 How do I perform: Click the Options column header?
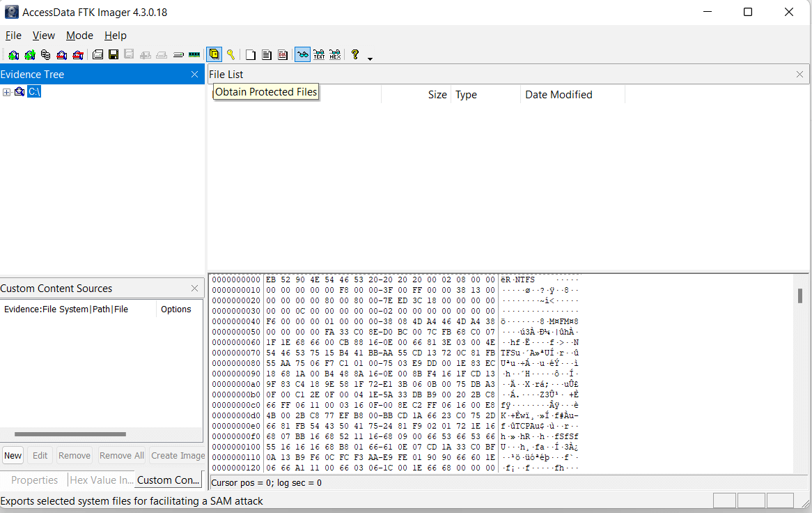[179, 309]
